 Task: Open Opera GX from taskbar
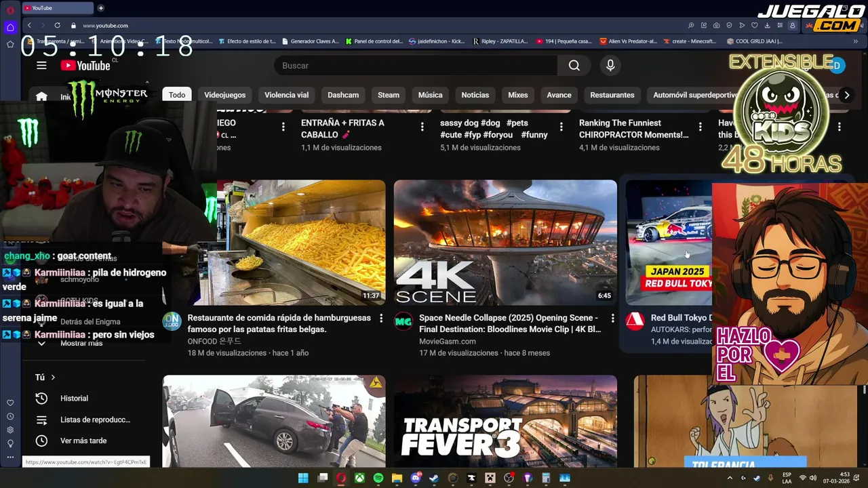[x=341, y=478]
